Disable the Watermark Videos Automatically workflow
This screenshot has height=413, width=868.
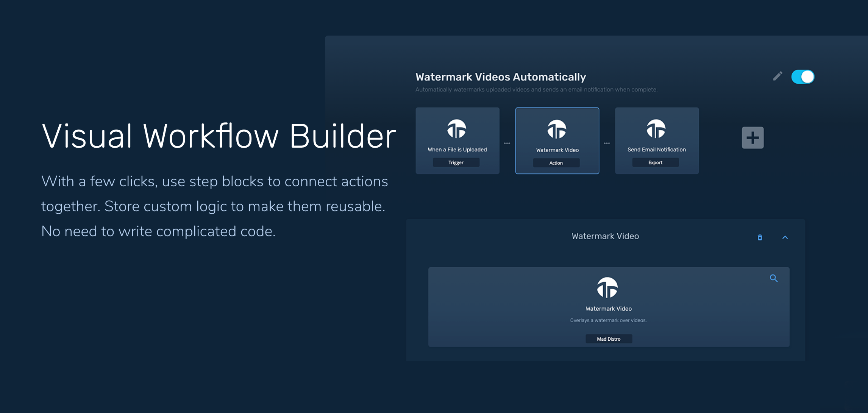803,76
